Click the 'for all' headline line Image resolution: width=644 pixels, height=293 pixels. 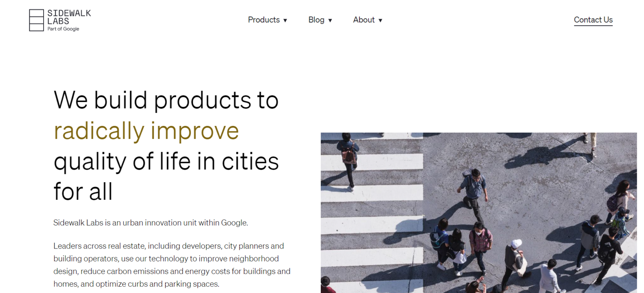[83, 192]
